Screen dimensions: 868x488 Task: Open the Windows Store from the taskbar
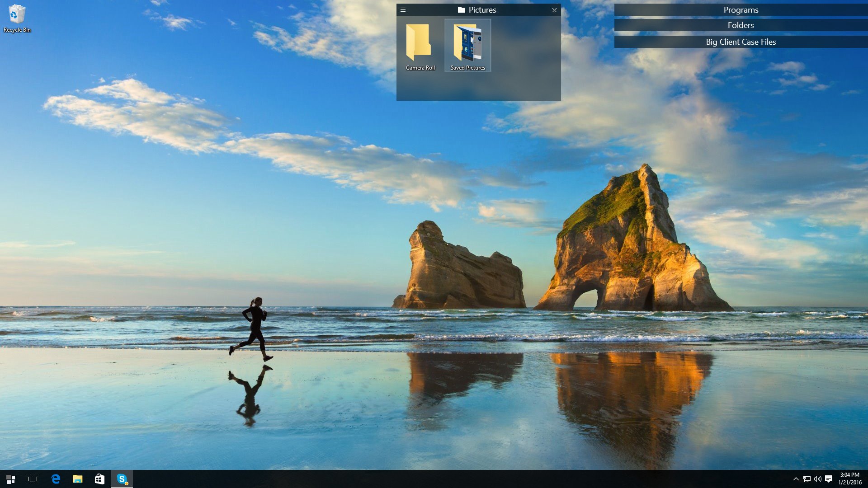click(x=99, y=479)
